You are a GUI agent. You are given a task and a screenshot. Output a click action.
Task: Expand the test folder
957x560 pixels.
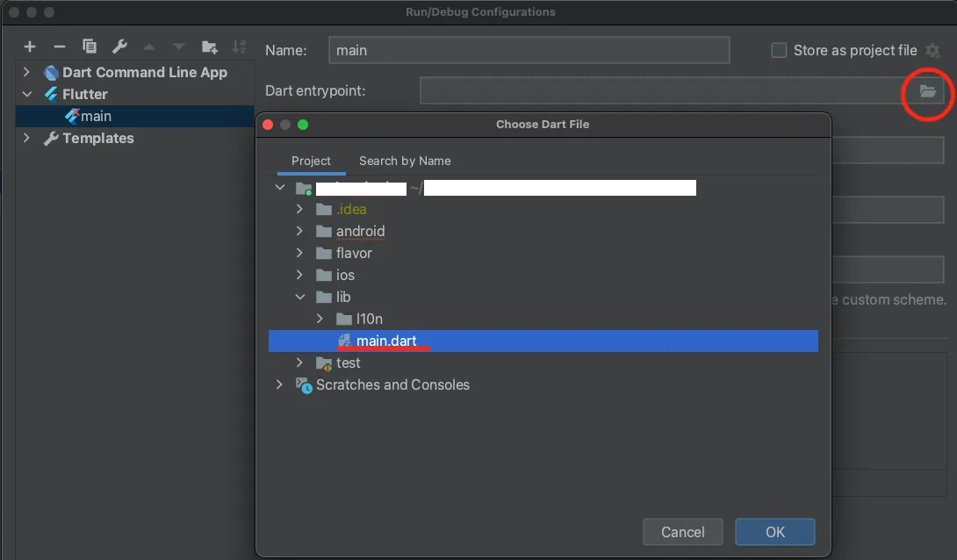click(299, 363)
